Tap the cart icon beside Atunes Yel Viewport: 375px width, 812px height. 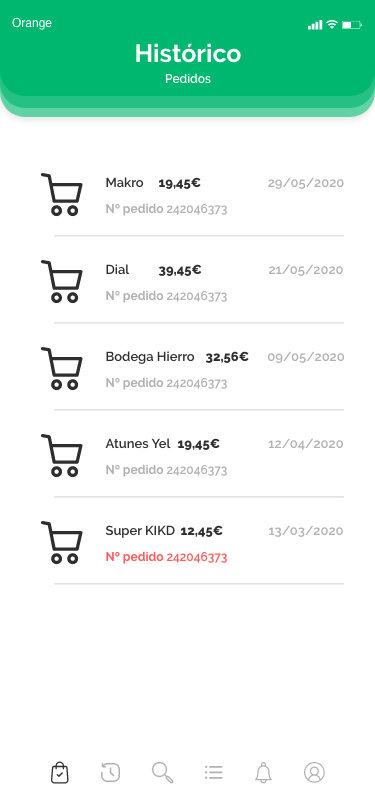[x=62, y=456]
